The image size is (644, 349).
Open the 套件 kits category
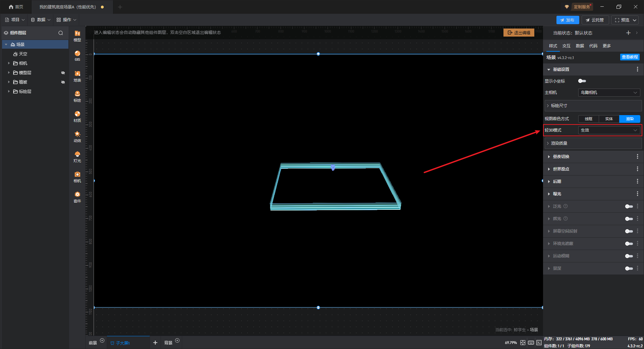point(77,197)
